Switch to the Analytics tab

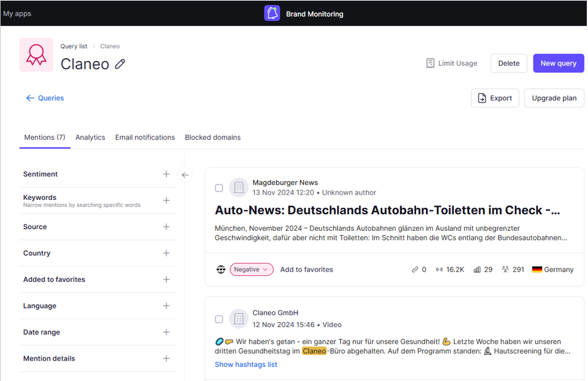pos(90,138)
